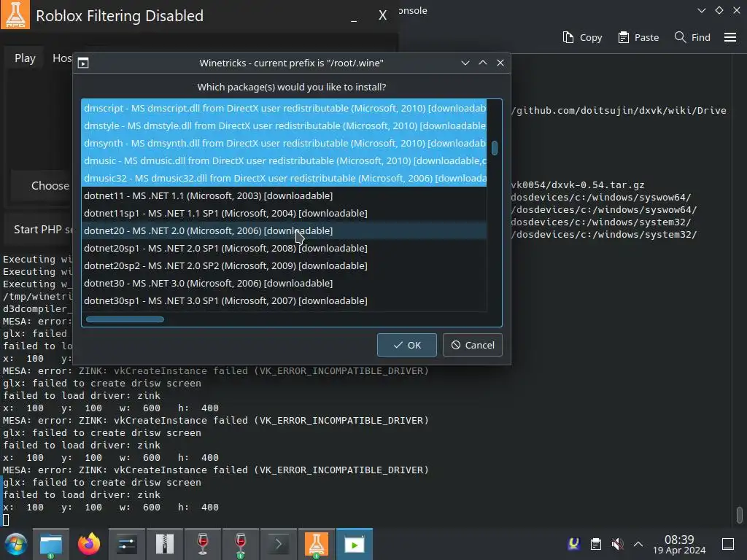Switch to the first wine glass taskbar app
The height and width of the screenshot is (560, 747).
click(x=203, y=544)
